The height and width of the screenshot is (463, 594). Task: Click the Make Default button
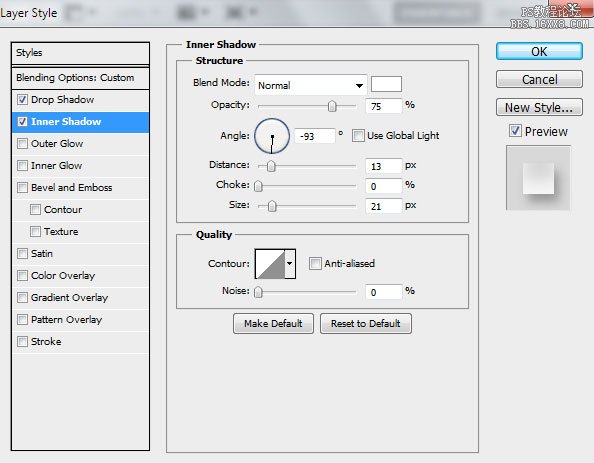point(273,324)
